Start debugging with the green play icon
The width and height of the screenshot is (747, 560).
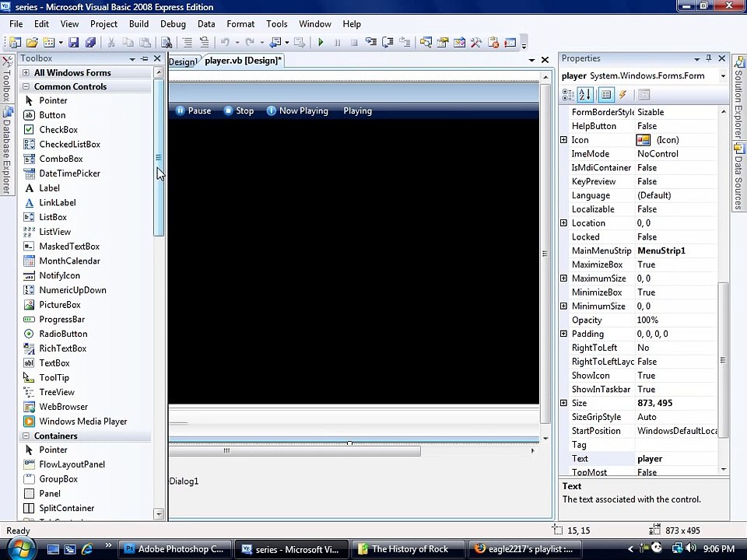321,42
